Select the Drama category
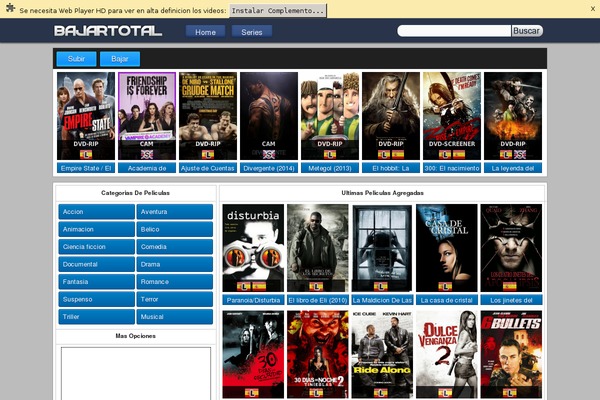Screen dimensions: 600x400 (174, 264)
